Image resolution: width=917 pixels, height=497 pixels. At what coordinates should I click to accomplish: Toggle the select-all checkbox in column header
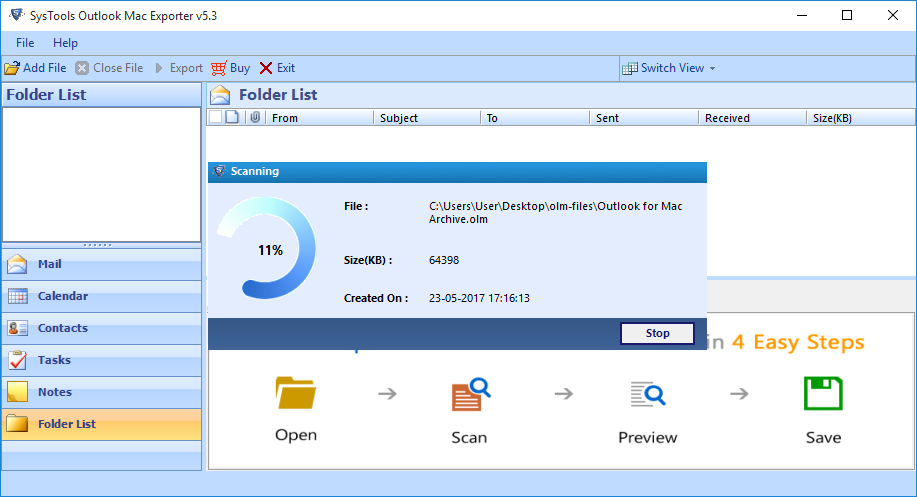pyautogui.click(x=215, y=117)
